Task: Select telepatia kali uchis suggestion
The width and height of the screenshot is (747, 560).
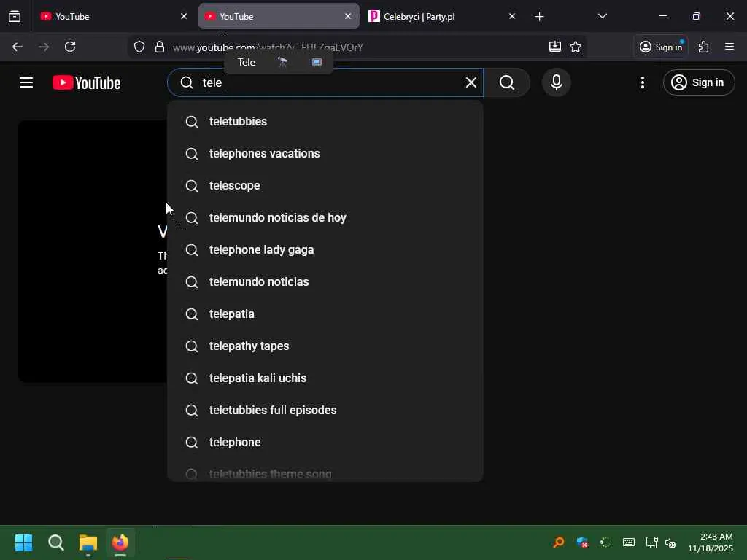Action: coord(325,378)
